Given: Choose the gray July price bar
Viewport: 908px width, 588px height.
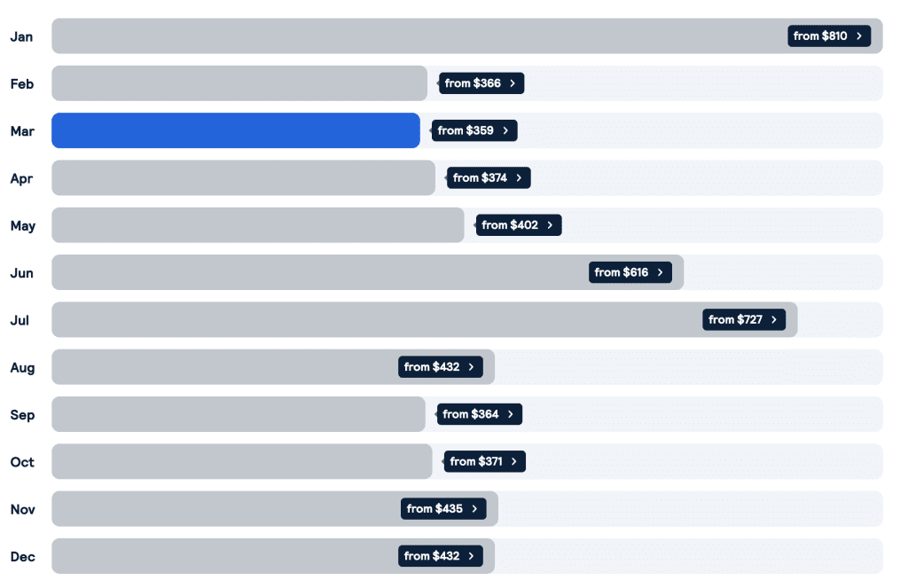Looking at the screenshot, I should [425, 320].
